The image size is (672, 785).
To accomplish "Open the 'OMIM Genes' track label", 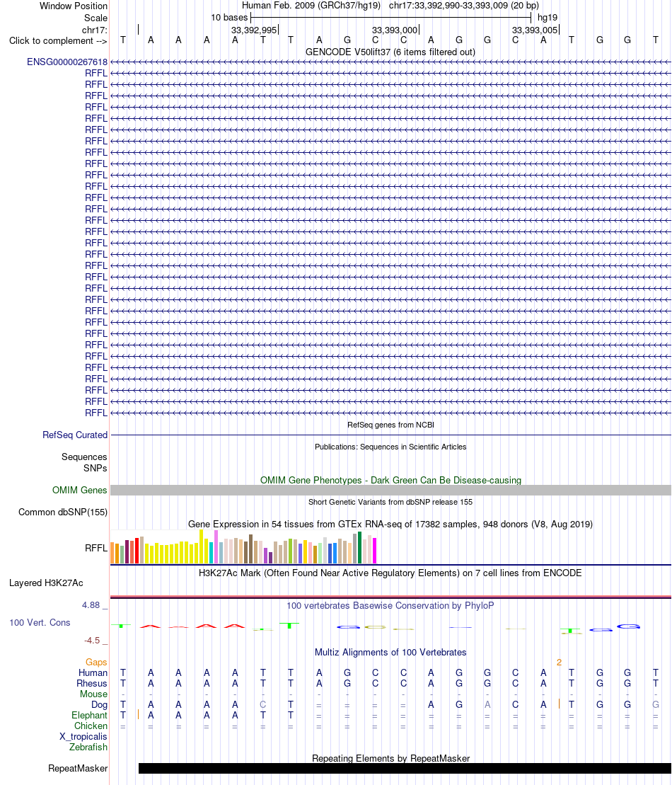I will [79, 490].
